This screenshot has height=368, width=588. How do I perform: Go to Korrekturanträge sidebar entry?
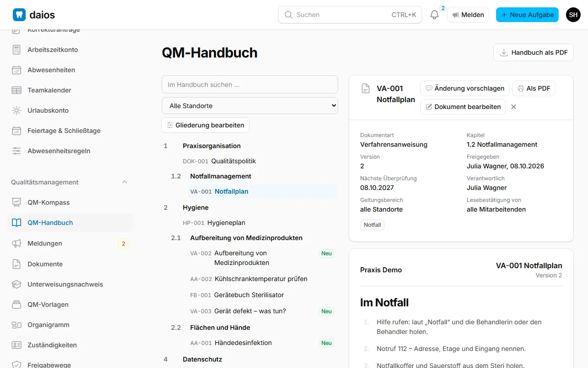(x=70, y=31)
